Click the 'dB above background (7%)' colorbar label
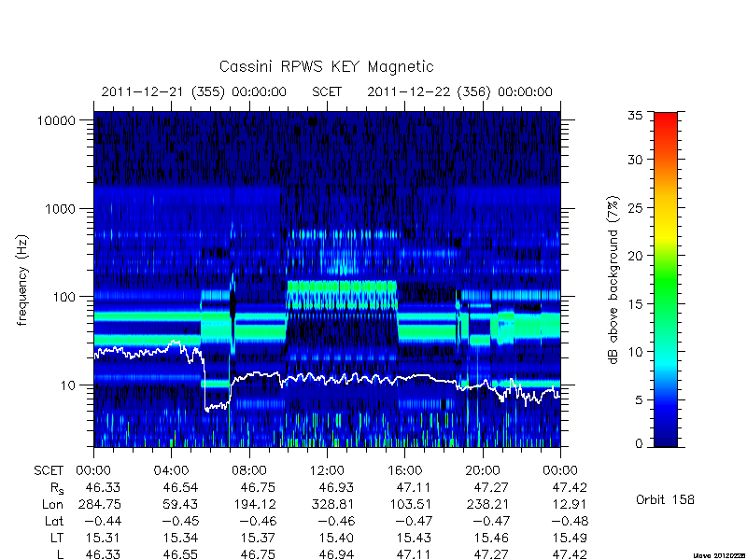The height and width of the screenshot is (560, 747). (613, 280)
